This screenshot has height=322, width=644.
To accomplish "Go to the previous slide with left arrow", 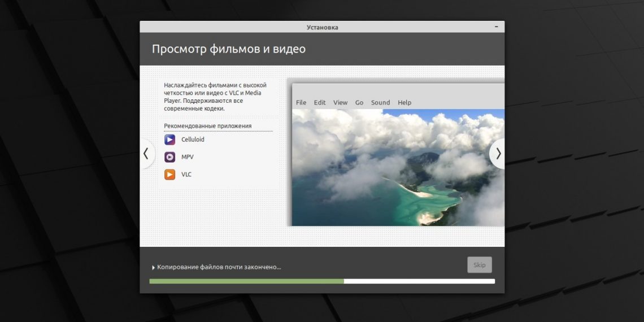I will pos(146,154).
